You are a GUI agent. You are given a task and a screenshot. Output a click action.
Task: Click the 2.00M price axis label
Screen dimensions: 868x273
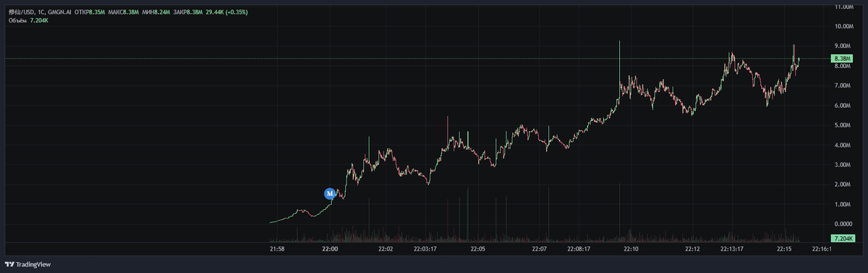pos(843,185)
